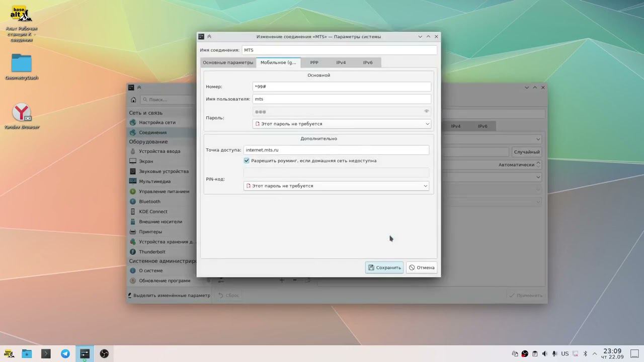The image size is (644, 362).
Task: Click the Сохранить button
Action: click(x=384, y=267)
